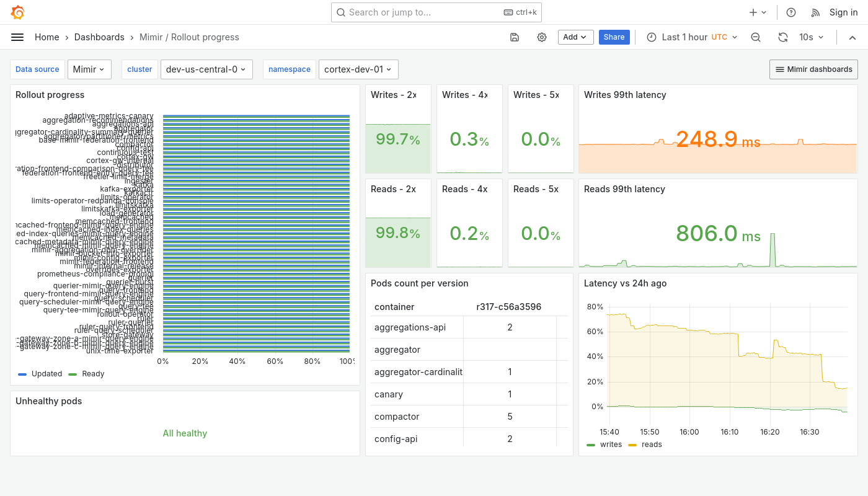
Task: Click the Share button
Action: tap(614, 37)
